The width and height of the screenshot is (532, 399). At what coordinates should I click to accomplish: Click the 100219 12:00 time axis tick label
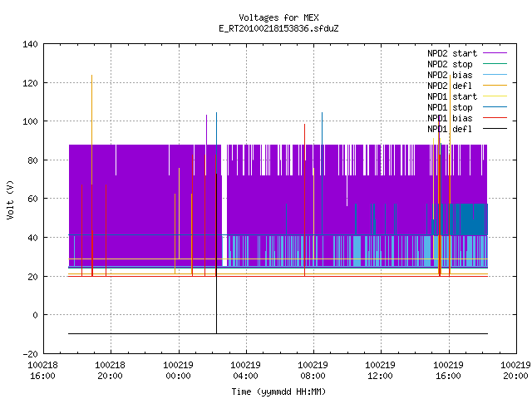[x=380, y=371]
